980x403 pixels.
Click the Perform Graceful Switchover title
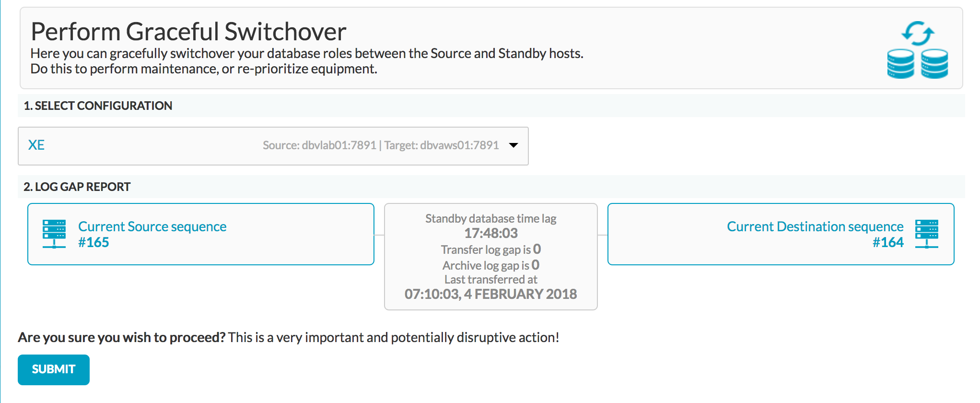(x=188, y=32)
